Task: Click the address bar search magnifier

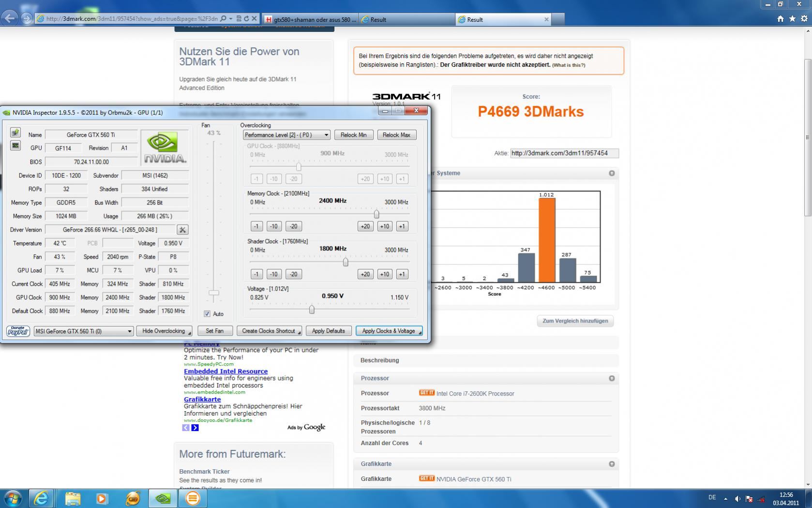Action: pos(223,19)
